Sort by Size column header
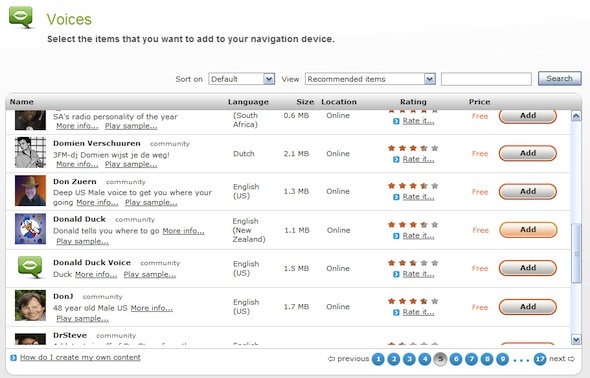The width and height of the screenshot is (590, 378). (305, 102)
